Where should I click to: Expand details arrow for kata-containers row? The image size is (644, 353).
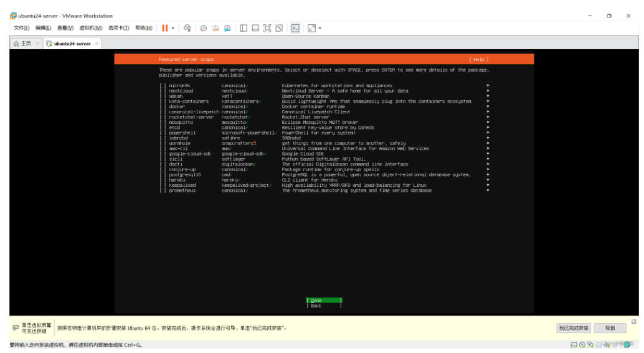(x=488, y=101)
